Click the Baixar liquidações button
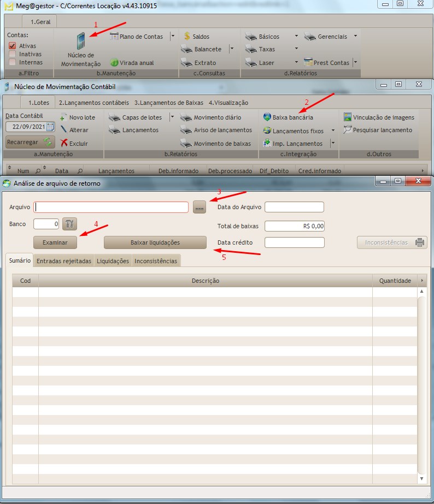The height and width of the screenshot is (504, 434). [x=155, y=242]
